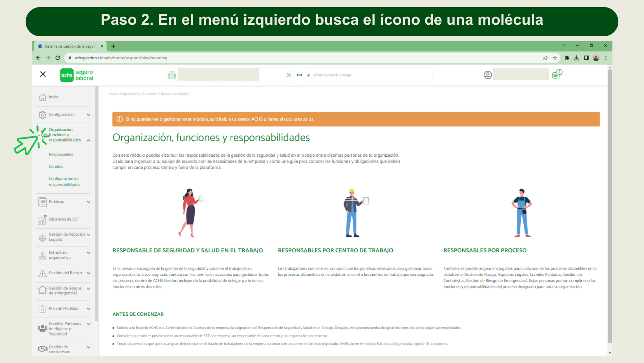Click the Gestión del Riesgo warning triangle icon
The height and width of the screenshot is (363, 644).
(42, 273)
